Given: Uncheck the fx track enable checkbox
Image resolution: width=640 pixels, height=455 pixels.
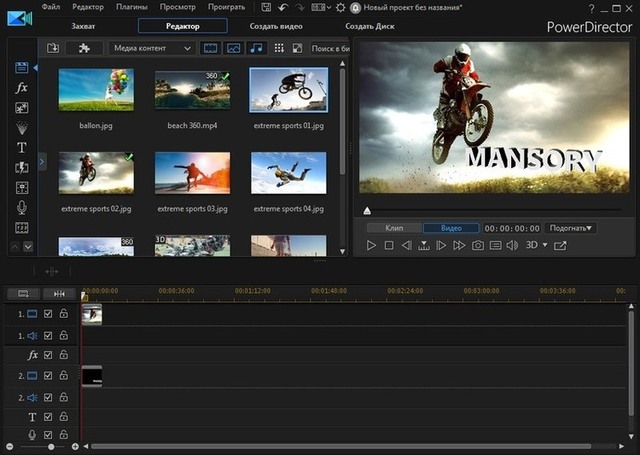Looking at the screenshot, I should tap(48, 355).
